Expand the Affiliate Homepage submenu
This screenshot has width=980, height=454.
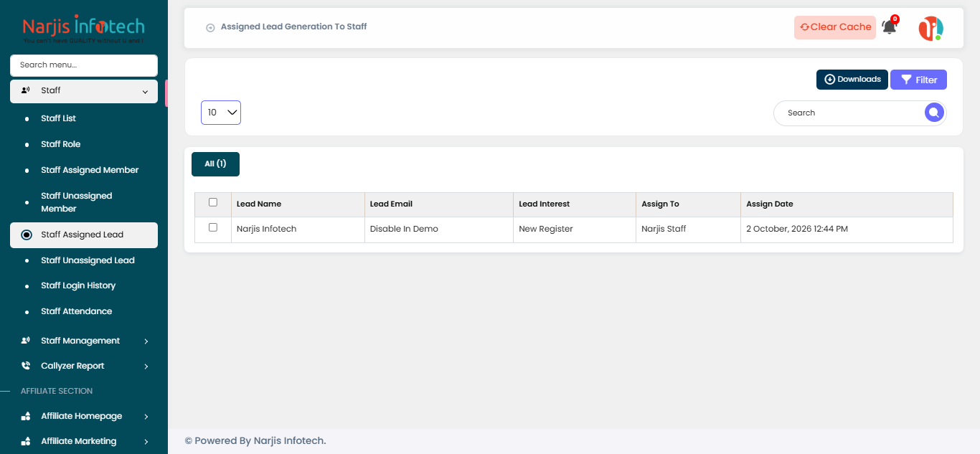[x=146, y=417]
